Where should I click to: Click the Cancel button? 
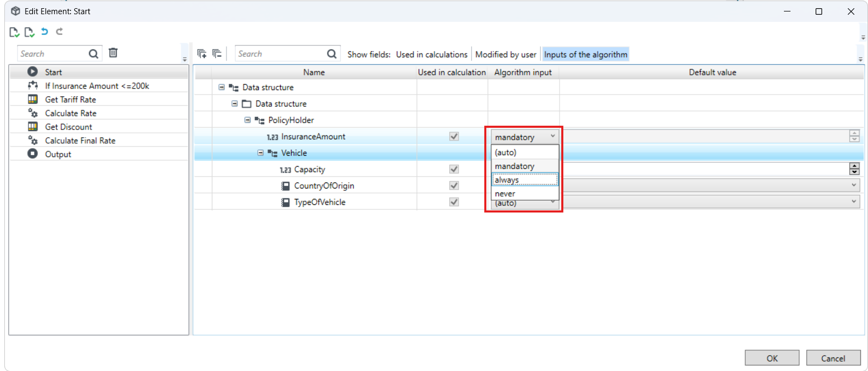tap(833, 358)
